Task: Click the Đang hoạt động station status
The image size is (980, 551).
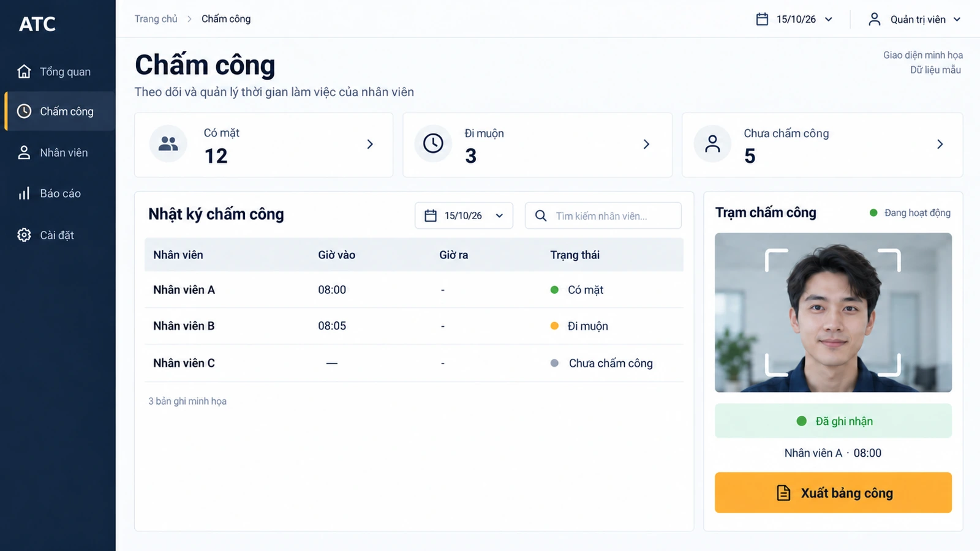Action: 910,212
